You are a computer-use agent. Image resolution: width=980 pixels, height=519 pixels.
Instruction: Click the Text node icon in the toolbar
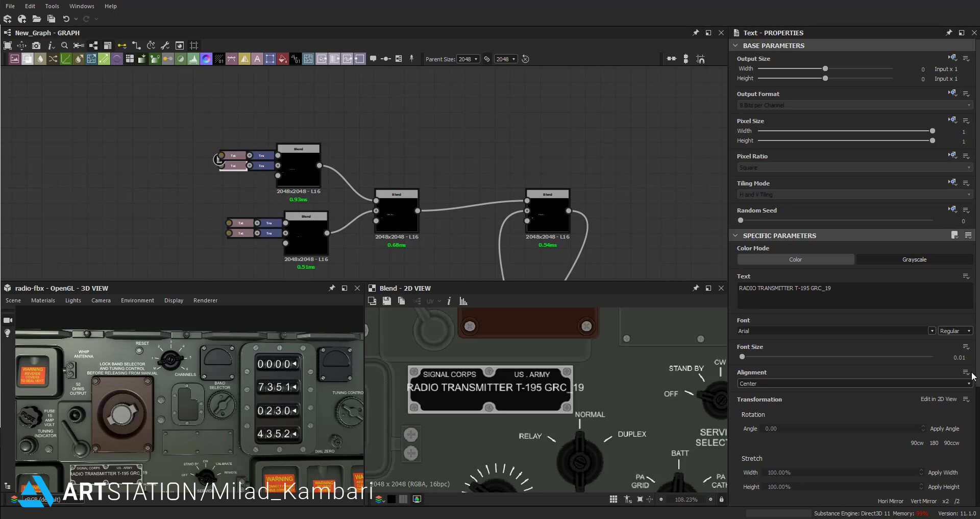257,59
